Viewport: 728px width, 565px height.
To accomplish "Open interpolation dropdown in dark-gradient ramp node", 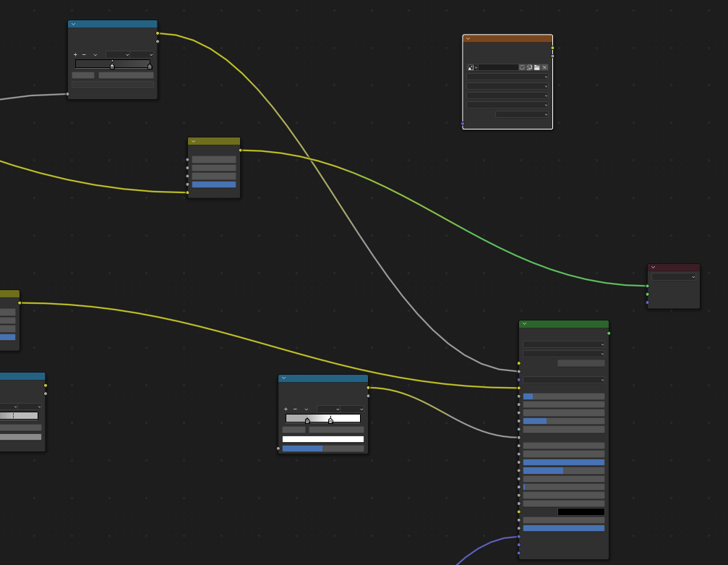I will point(142,55).
